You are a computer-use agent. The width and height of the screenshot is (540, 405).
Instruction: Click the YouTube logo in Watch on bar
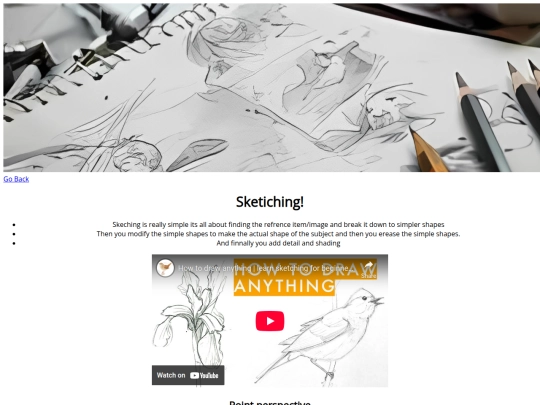pyautogui.click(x=204, y=375)
